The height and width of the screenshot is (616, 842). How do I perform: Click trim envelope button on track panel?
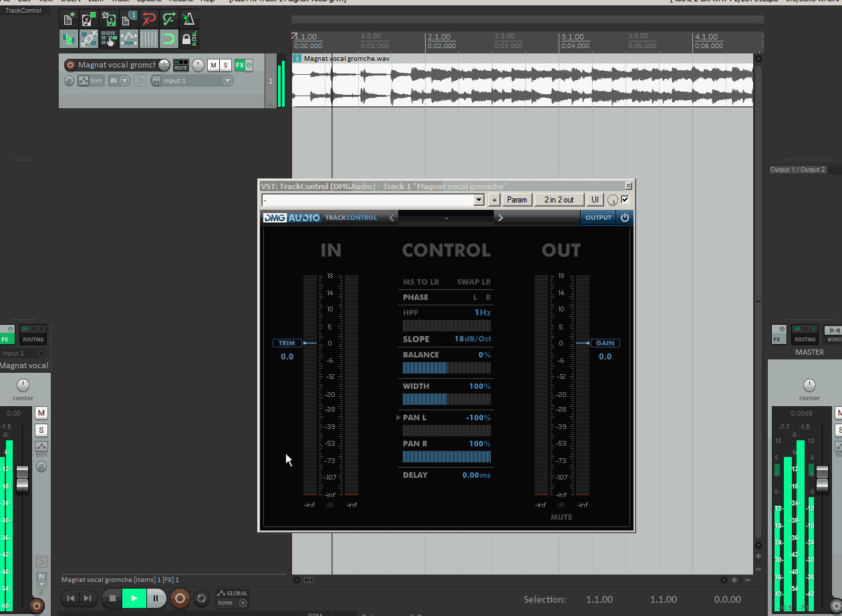[91, 81]
